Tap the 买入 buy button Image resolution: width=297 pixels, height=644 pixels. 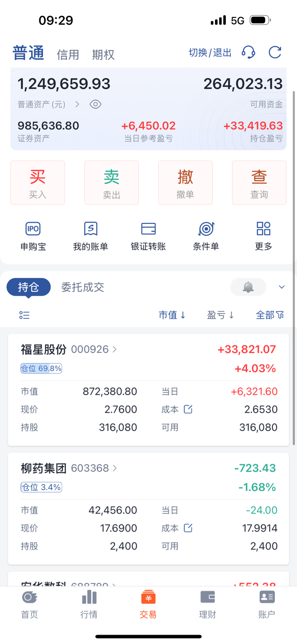pyautogui.click(x=38, y=183)
